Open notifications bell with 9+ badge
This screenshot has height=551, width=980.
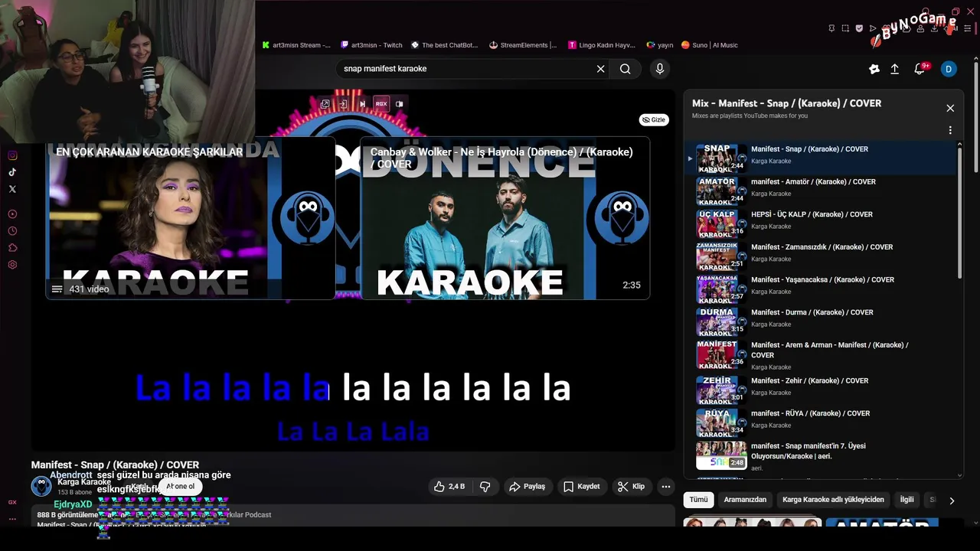click(x=920, y=69)
